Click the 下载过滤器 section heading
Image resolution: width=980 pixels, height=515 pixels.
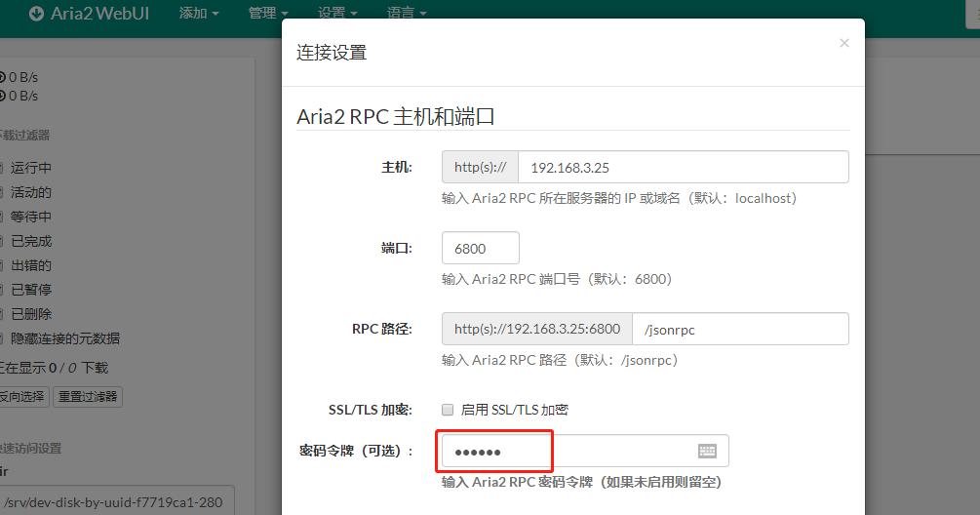(25, 135)
